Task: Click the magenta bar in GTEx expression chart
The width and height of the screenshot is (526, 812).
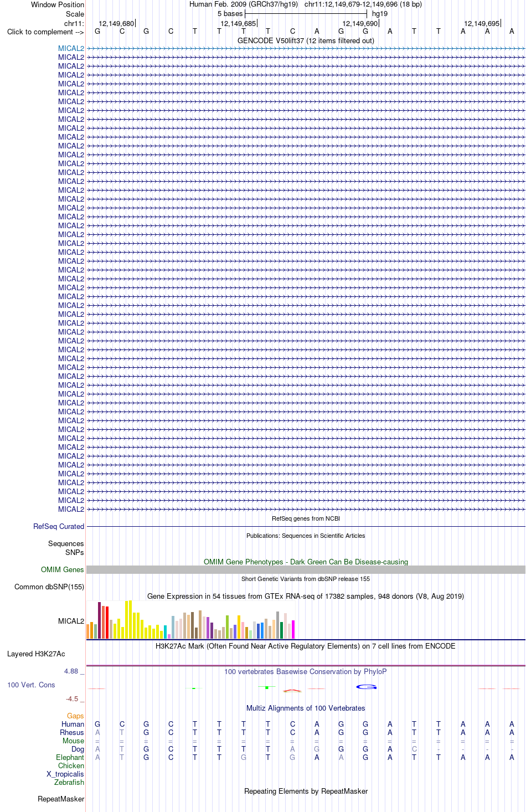Action: coord(293,630)
